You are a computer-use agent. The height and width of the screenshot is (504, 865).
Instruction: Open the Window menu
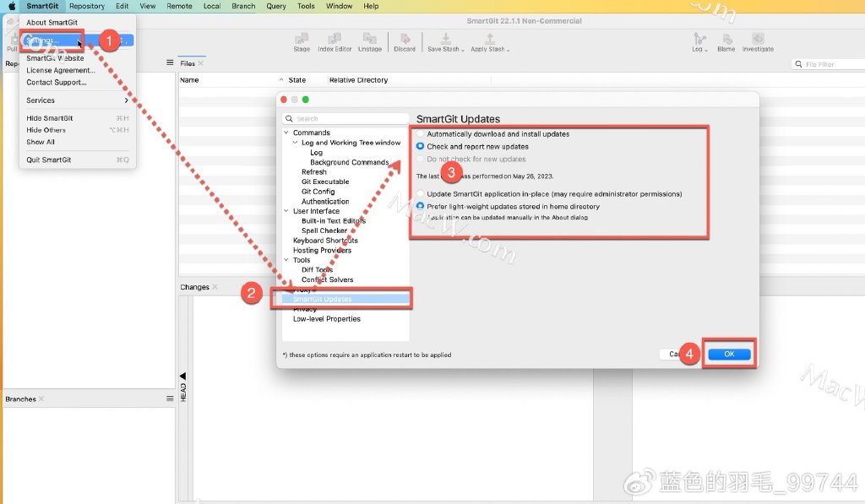click(339, 6)
